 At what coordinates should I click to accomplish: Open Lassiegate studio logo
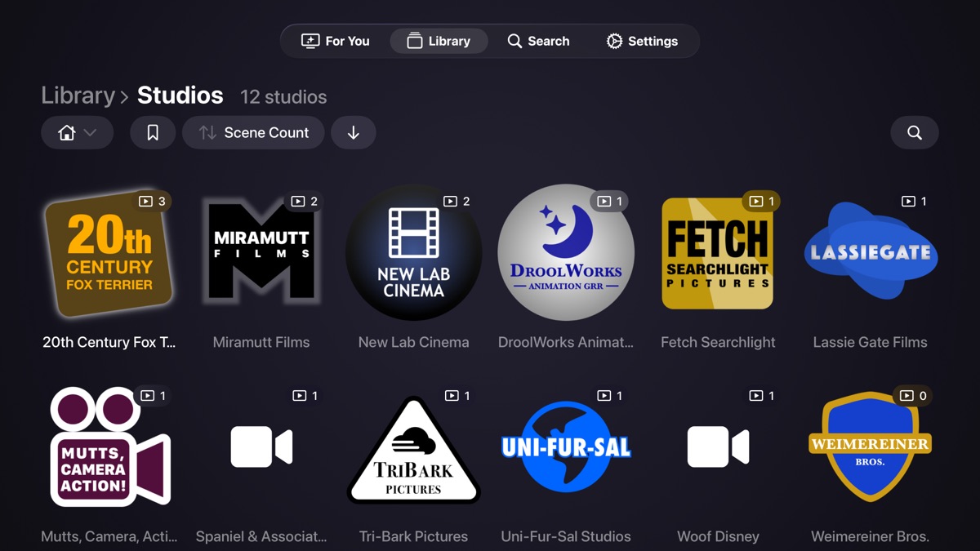click(x=871, y=252)
